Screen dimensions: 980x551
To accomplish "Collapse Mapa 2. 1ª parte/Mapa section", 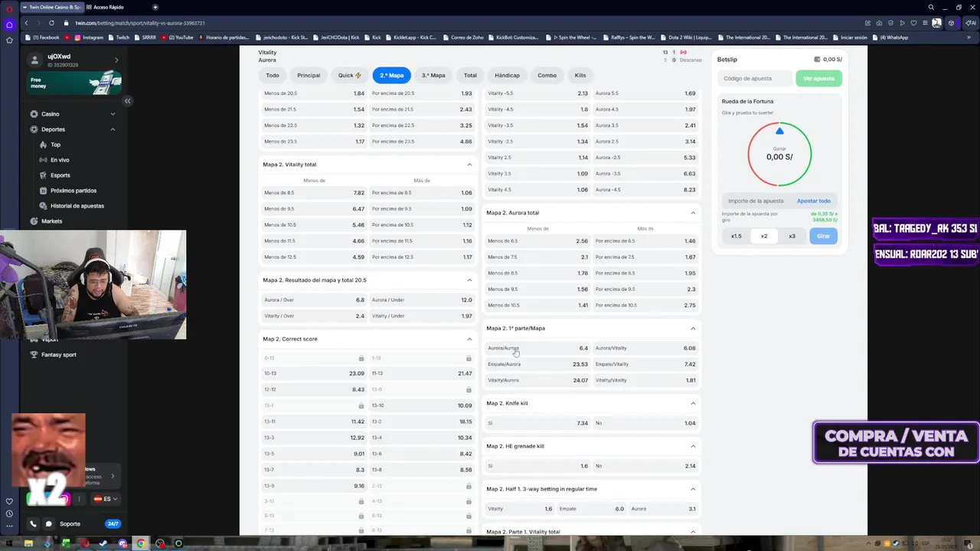I will [693, 328].
